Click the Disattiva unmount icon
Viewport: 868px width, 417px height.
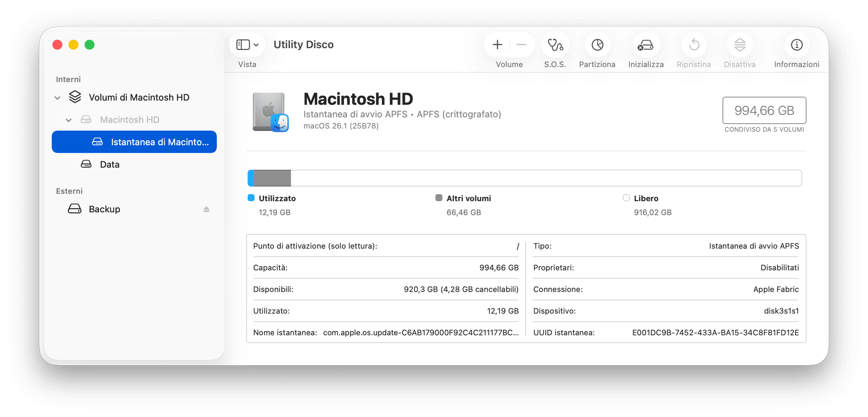pyautogui.click(x=740, y=45)
